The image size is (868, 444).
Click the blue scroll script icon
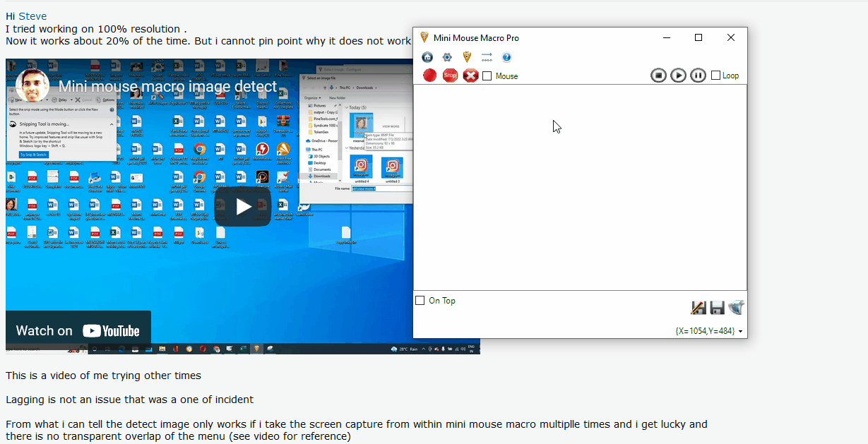click(x=736, y=308)
